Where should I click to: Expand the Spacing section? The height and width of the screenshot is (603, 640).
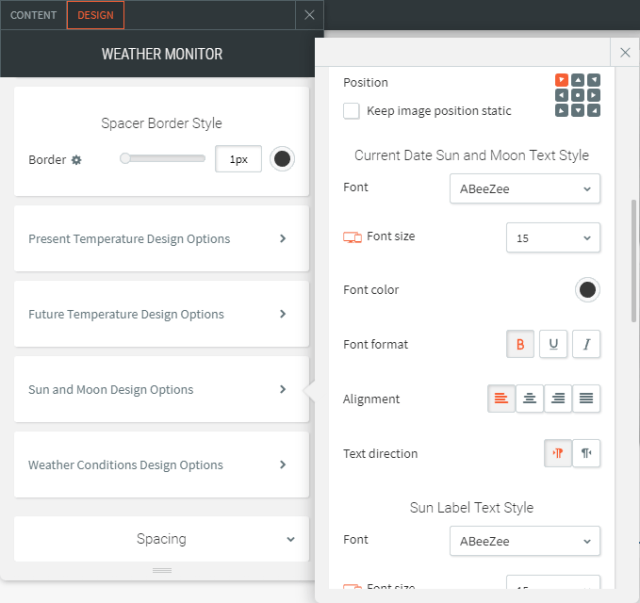click(x=161, y=539)
